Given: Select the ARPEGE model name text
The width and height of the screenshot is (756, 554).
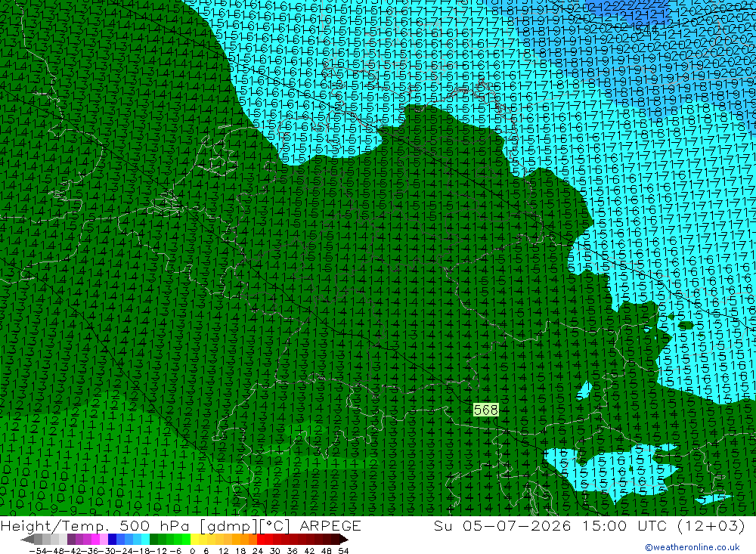Looking at the screenshot, I should [x=330, y=525].
